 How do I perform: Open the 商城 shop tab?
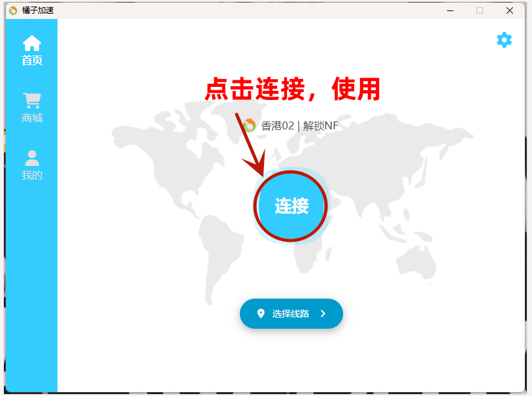coord(32,108)
